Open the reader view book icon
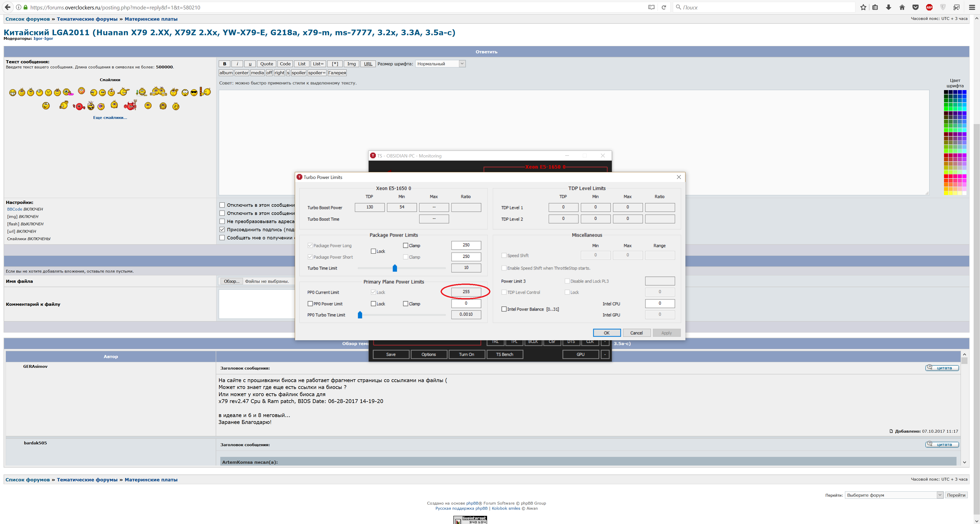 tap(651, 7)
